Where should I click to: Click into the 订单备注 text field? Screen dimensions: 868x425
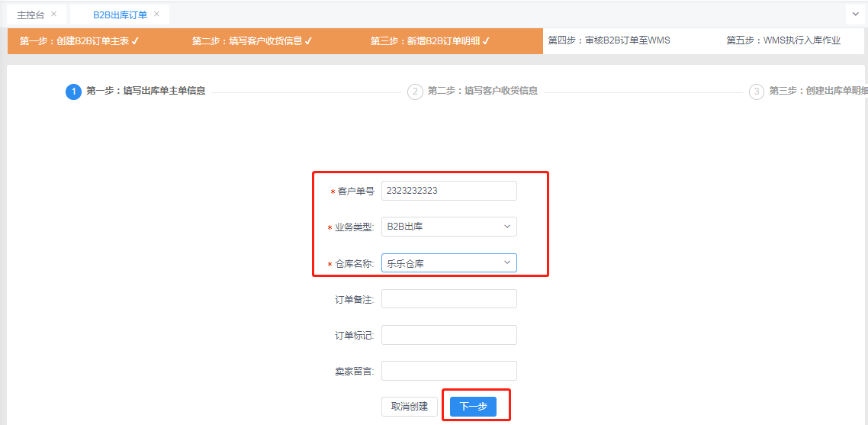point(449,298)
